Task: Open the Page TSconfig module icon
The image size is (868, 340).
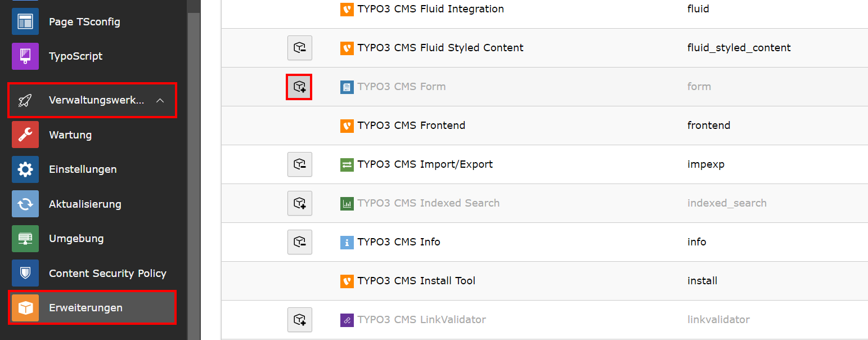Action: (x=25, y=21)
